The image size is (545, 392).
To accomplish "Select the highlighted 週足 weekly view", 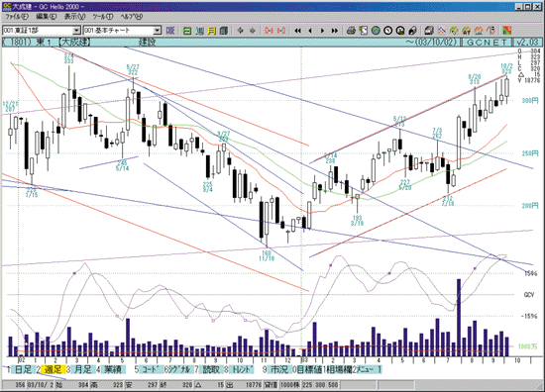I will [54, 369].
